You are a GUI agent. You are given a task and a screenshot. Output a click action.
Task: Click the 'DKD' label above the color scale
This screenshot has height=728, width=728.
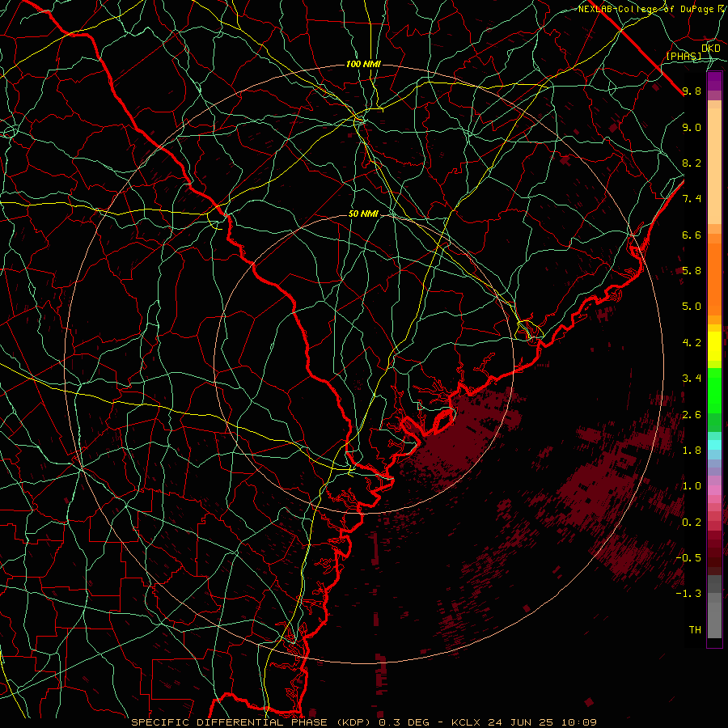point(711,49)
